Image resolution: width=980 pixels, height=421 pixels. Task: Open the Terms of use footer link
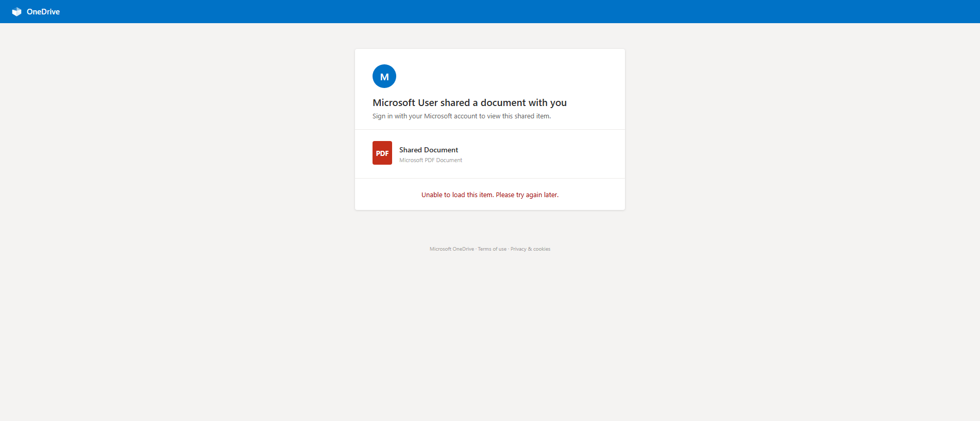492,249
